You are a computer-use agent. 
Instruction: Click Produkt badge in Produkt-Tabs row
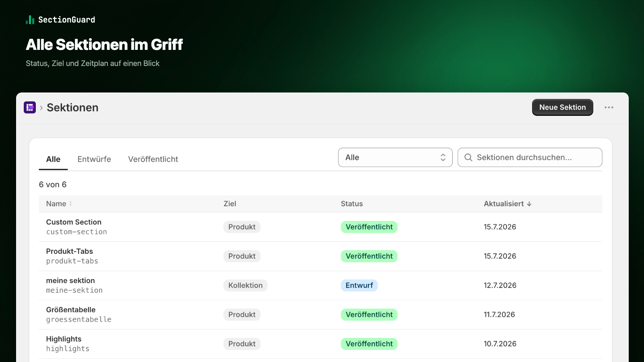click(242, 256)
